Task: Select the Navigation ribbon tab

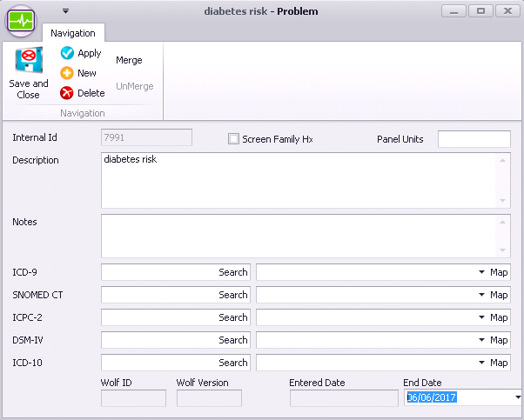Action: point(73,33)
